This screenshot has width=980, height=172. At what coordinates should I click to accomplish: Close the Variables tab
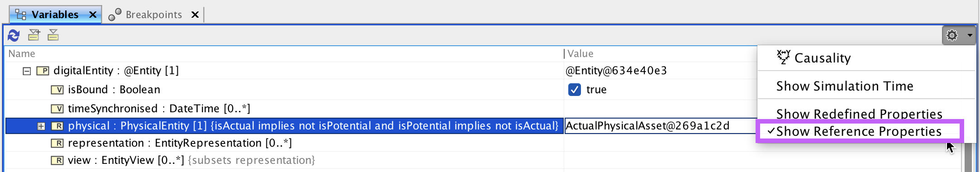93,15
